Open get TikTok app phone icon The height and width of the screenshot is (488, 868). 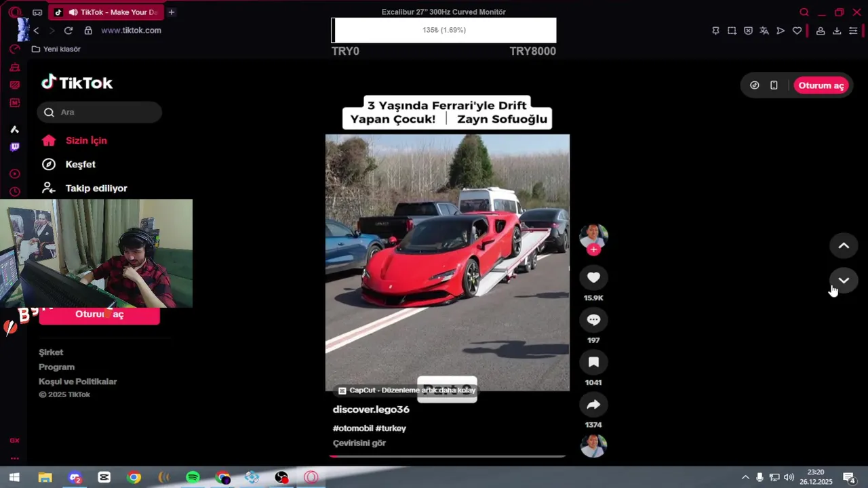coord(774,85)
